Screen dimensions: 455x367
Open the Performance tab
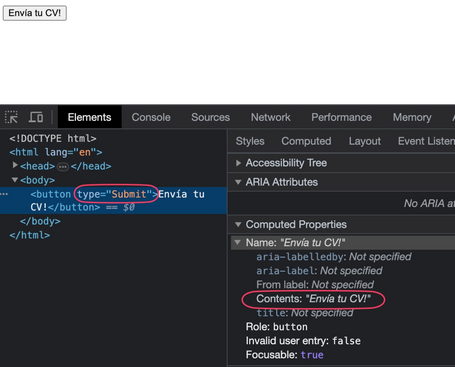point(341,117)
